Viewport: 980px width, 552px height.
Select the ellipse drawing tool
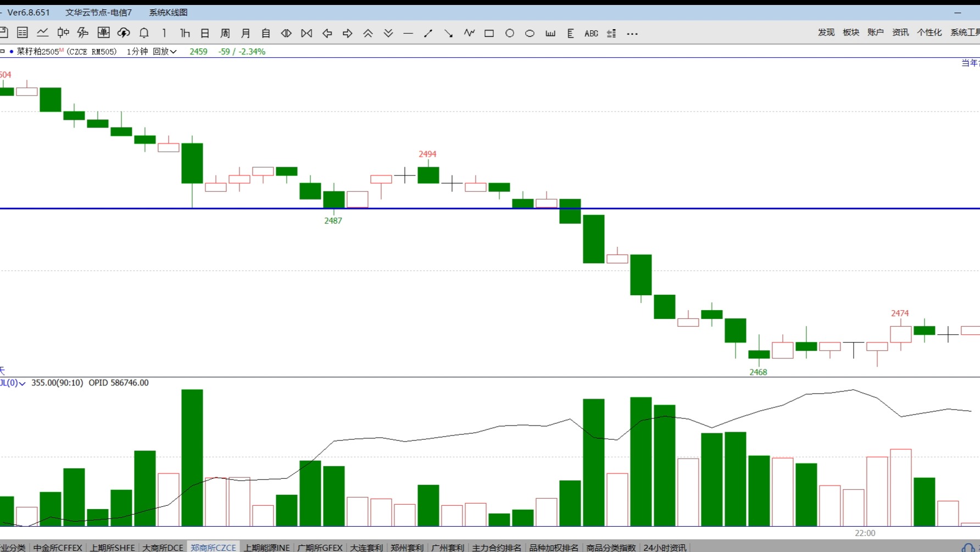530,34
